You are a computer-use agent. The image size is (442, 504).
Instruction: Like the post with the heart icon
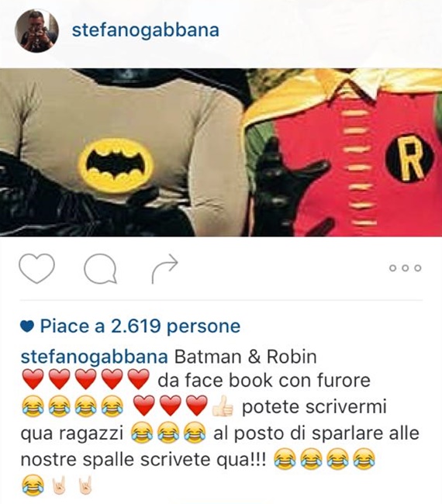click(37, 268)
